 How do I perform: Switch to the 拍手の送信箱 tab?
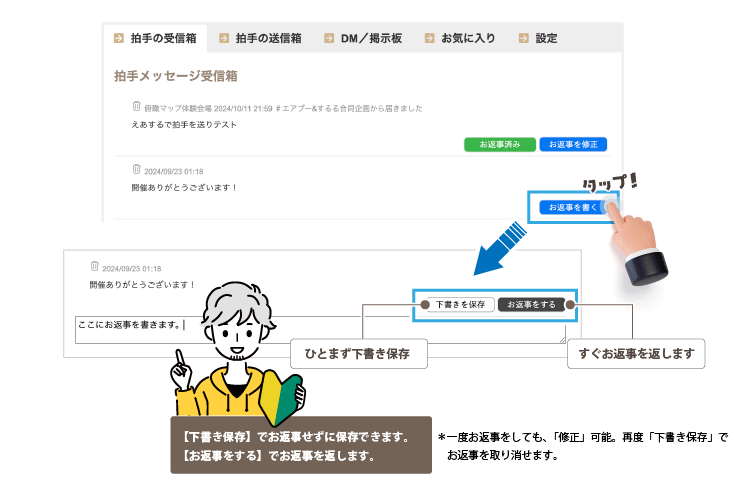(x=261, y=38)
